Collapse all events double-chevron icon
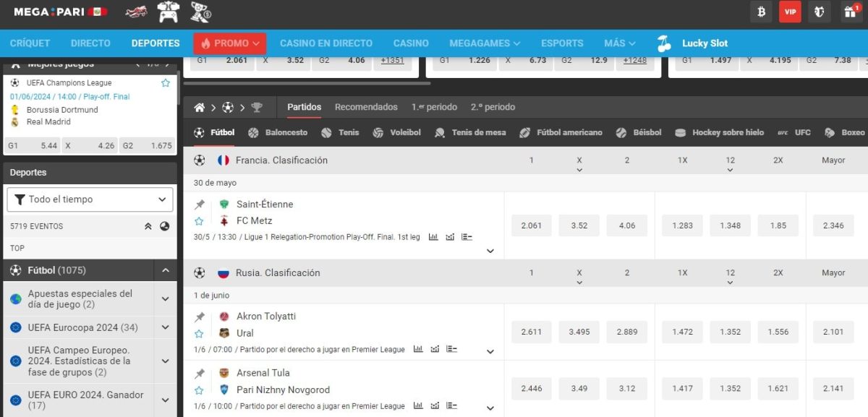Screen dimensions: 868x417 pyautogui.click(x=148, y=226)
